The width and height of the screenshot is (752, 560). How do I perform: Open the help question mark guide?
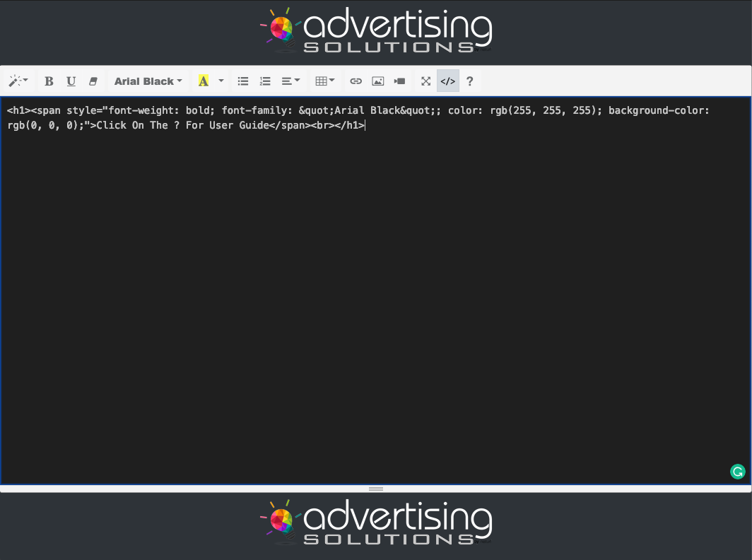pyautogui.click(x=469, y=81)
